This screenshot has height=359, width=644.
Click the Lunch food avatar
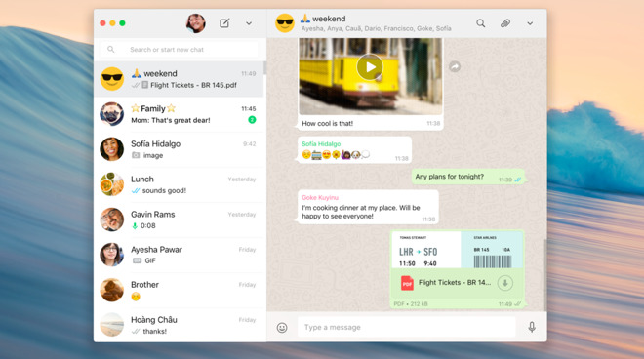[111, 184]
